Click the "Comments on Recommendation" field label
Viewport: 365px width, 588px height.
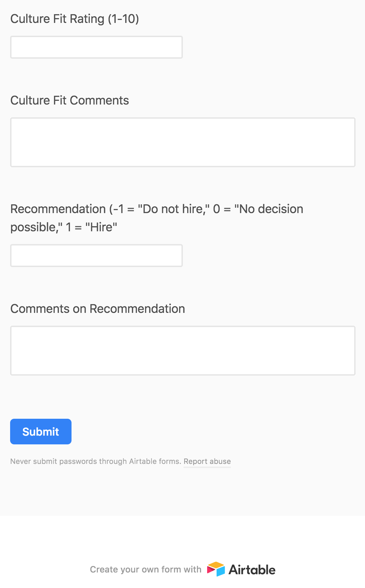click(98, 309)
